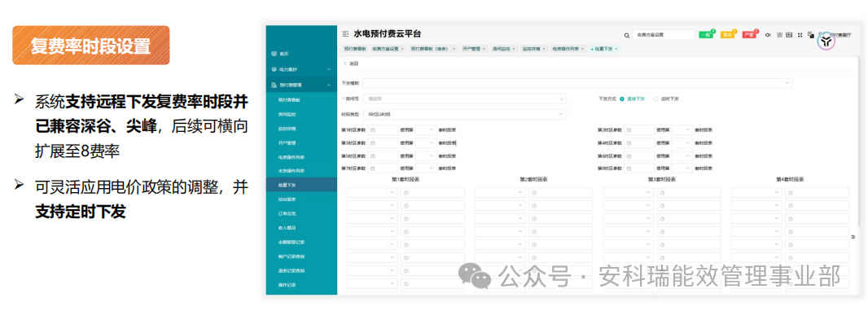
Task: Select the 直接下发 radio button
Action: click(x=622, y=99)
